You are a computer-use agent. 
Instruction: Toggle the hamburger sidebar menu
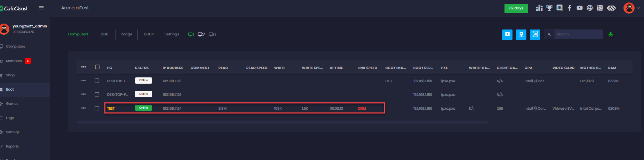[41, 8]
